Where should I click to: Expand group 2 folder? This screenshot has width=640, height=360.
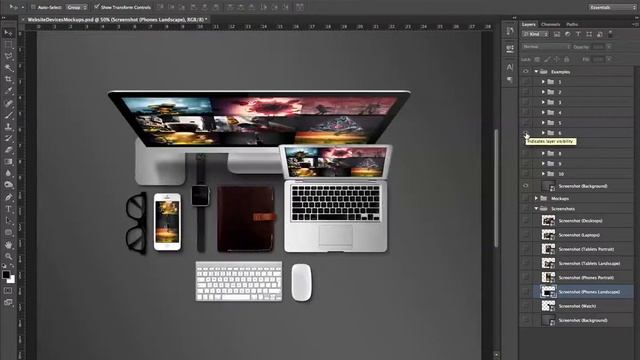point(543,92)
